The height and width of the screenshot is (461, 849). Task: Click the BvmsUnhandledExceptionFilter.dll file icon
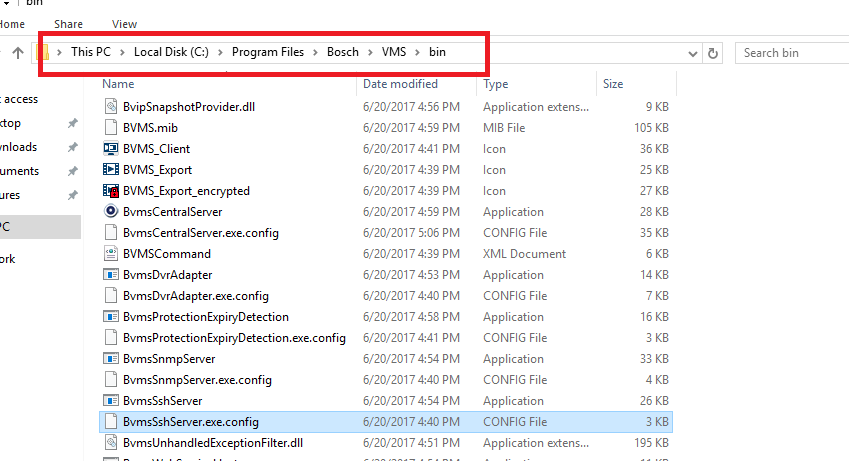(111, 443)
